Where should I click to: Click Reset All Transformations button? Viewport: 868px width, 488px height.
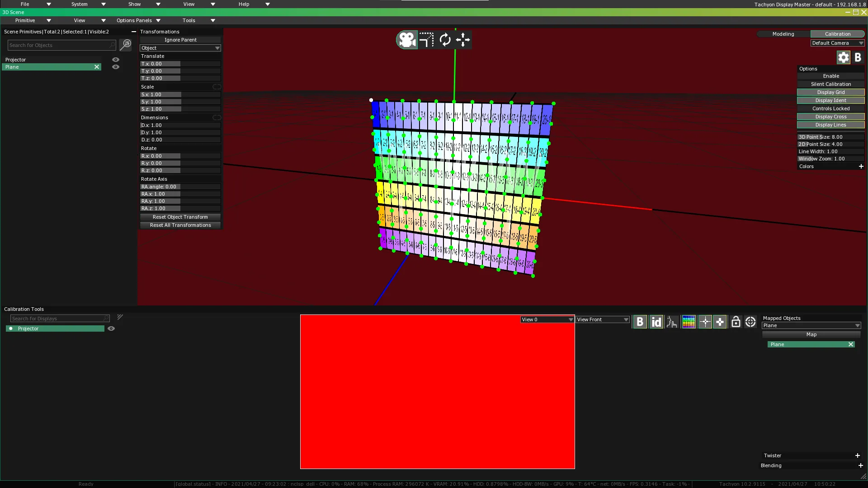pyautogui.click(x=180, y=225)
